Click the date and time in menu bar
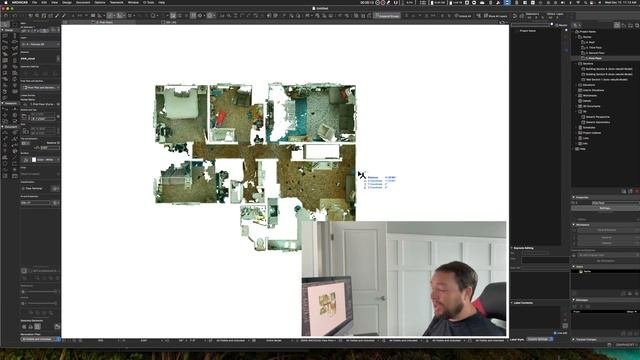This screenshot has height=360, width=640. [621, 2]
